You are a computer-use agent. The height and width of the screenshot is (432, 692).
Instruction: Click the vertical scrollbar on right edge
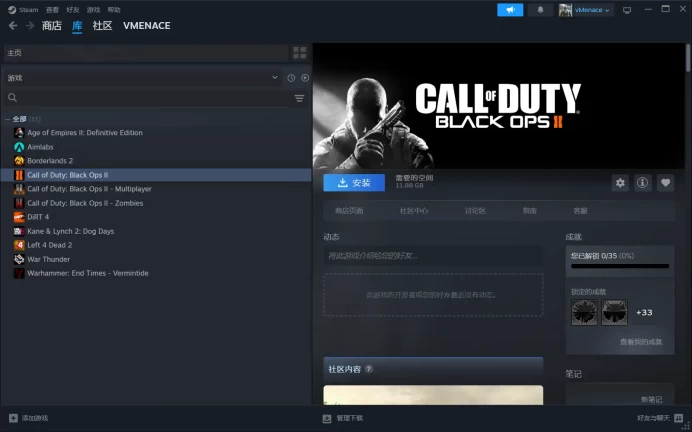pyautogui.click(x=688, y=57)
